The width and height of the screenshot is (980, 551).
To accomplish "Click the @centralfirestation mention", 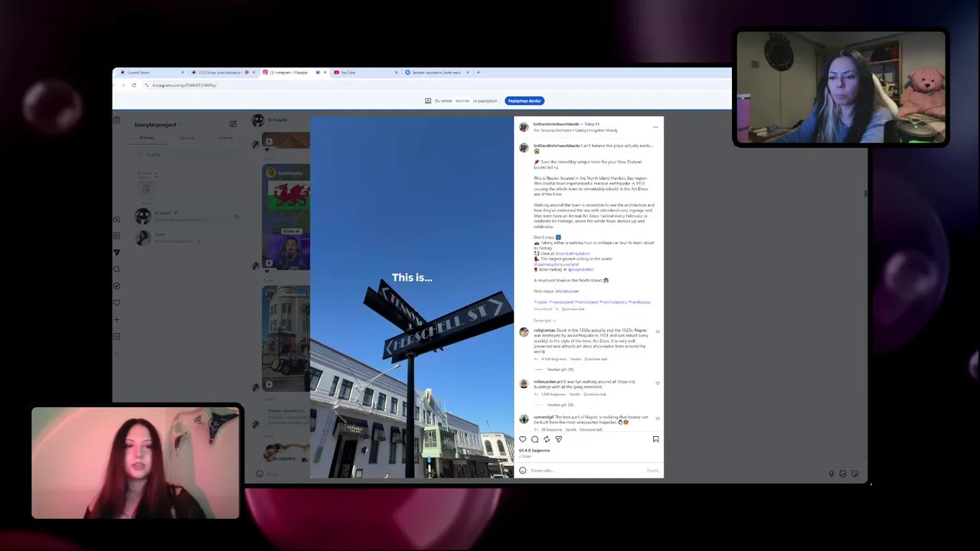I will pyautogui.click(x=573, y=253).
